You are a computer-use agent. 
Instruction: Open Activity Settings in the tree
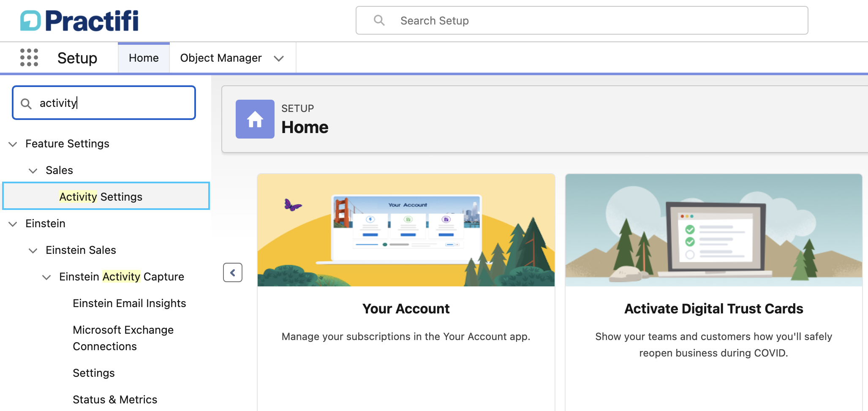[x=106, y=196]
